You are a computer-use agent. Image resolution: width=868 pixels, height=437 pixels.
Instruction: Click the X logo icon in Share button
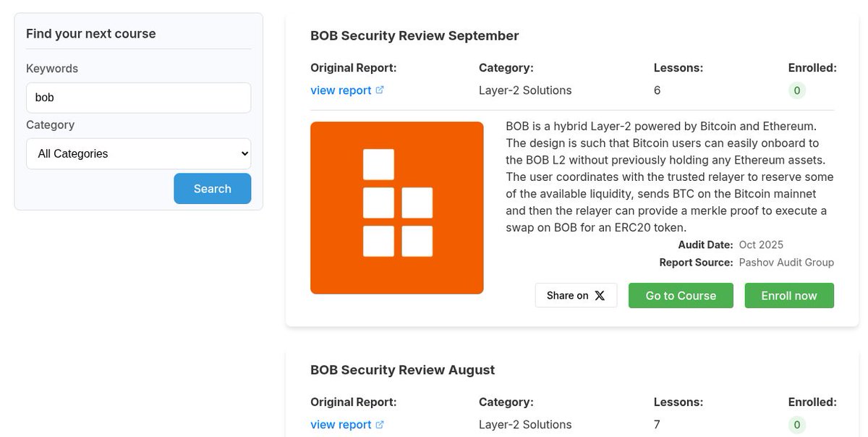[600, 296]
